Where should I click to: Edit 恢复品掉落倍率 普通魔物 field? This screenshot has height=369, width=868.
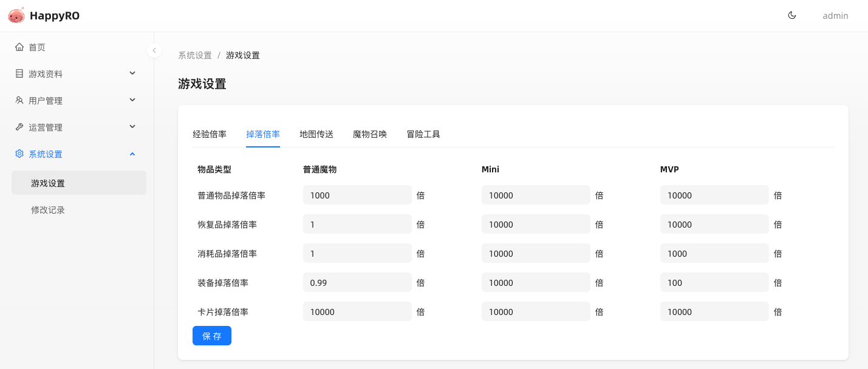pyautogui.click(x=357, y=224)
